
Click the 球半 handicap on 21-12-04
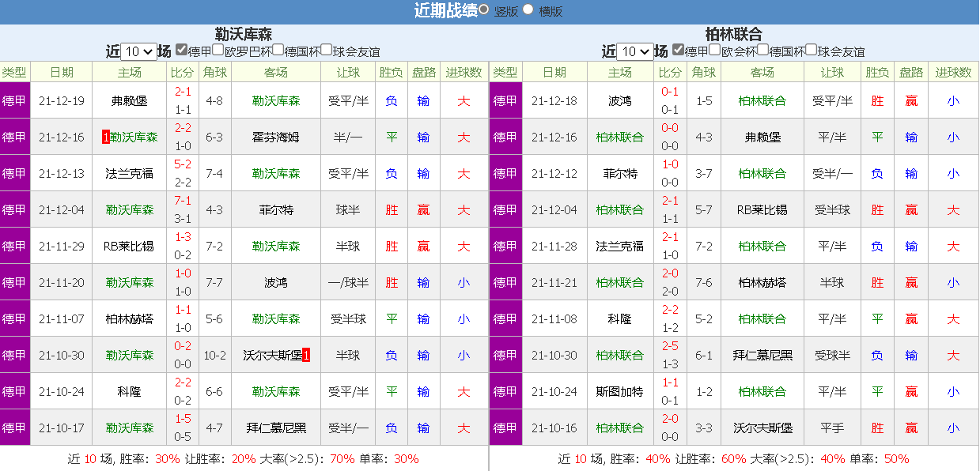point(347,210)
